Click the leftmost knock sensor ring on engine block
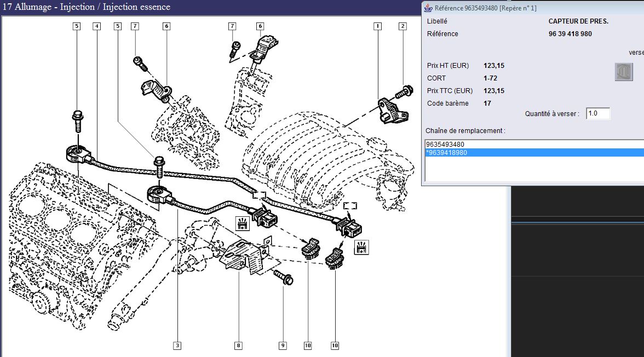 pos(77,154)
